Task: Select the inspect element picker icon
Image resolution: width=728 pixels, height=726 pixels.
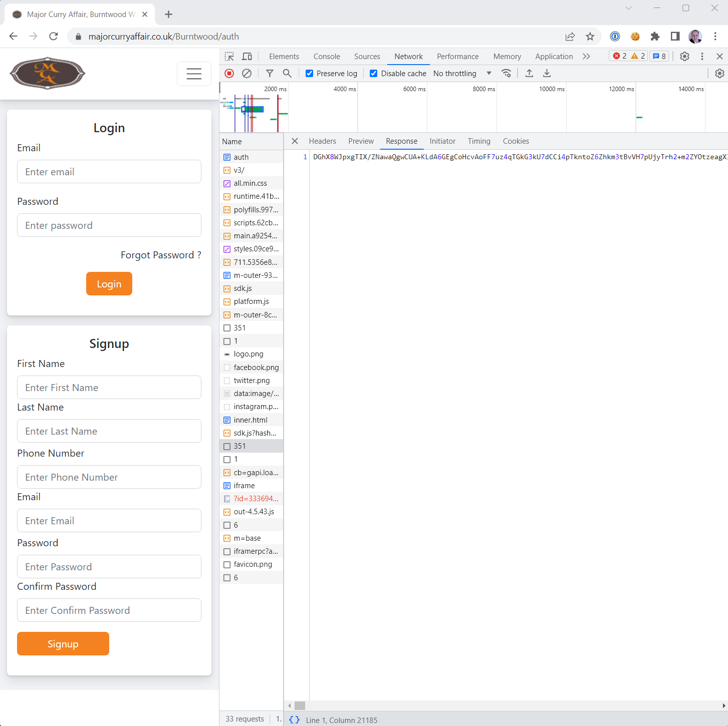Action: [229, 57]
